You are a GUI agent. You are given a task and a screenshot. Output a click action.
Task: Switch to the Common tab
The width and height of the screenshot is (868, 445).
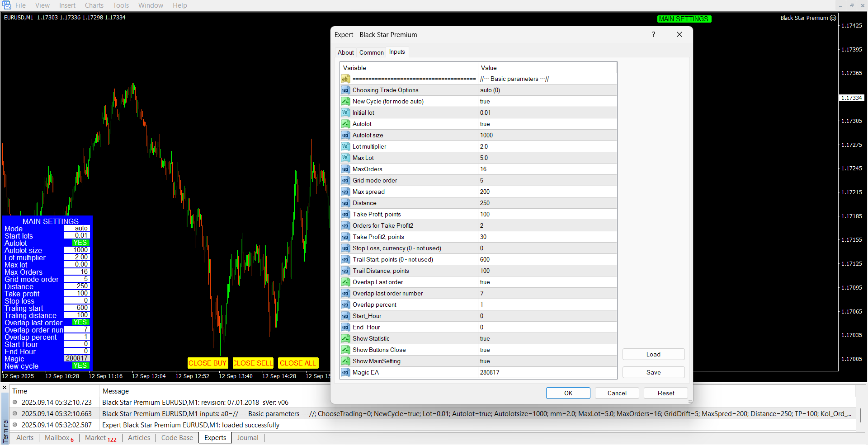pos(371,52)
